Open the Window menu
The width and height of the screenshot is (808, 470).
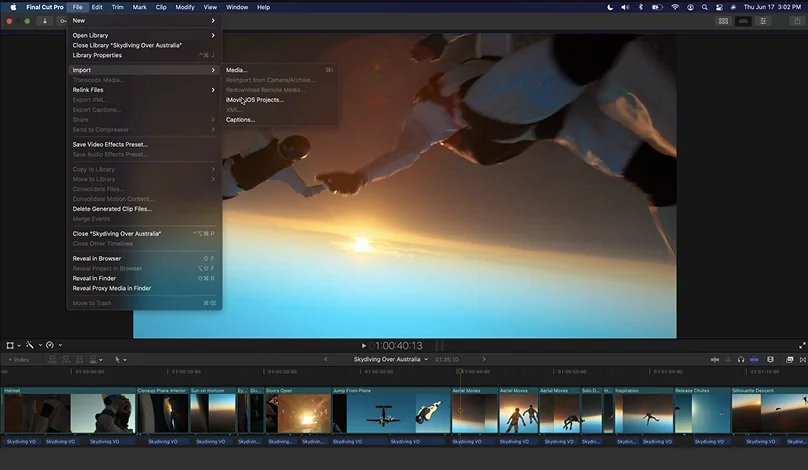click(237, 7)
